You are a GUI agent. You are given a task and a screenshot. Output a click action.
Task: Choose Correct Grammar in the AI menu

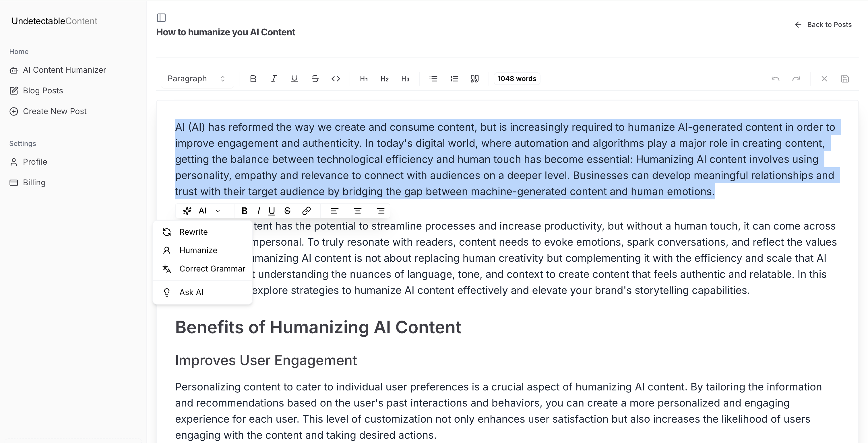[x=212, y=269]
